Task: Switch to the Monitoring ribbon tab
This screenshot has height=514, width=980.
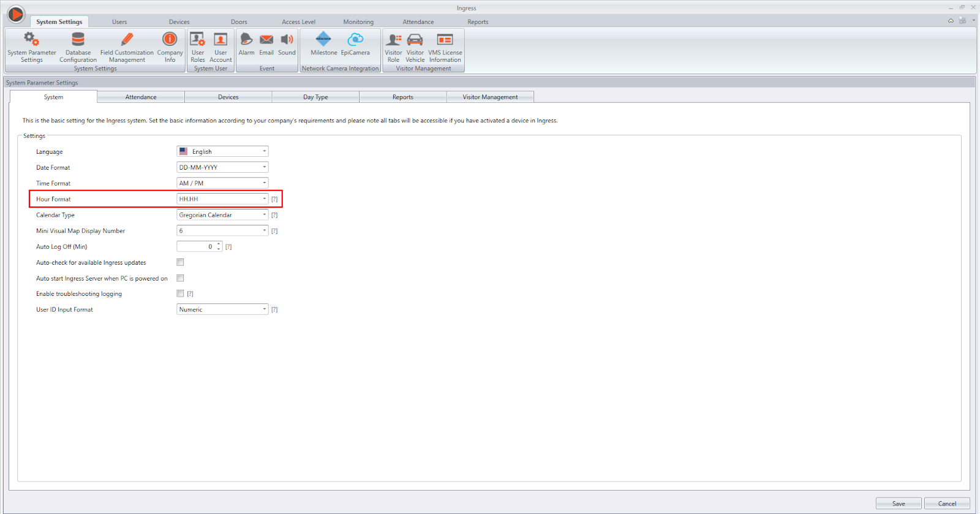Action: (x=358, y=22)
